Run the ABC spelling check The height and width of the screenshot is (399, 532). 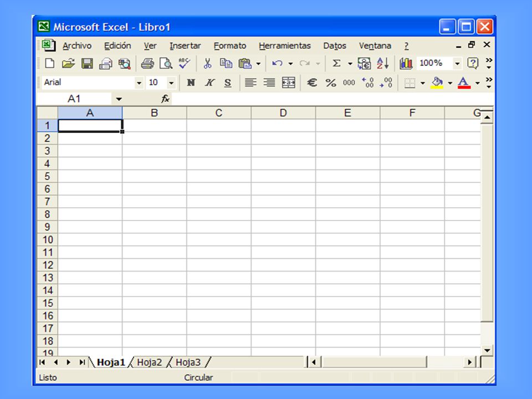click(x=184, y=63)
